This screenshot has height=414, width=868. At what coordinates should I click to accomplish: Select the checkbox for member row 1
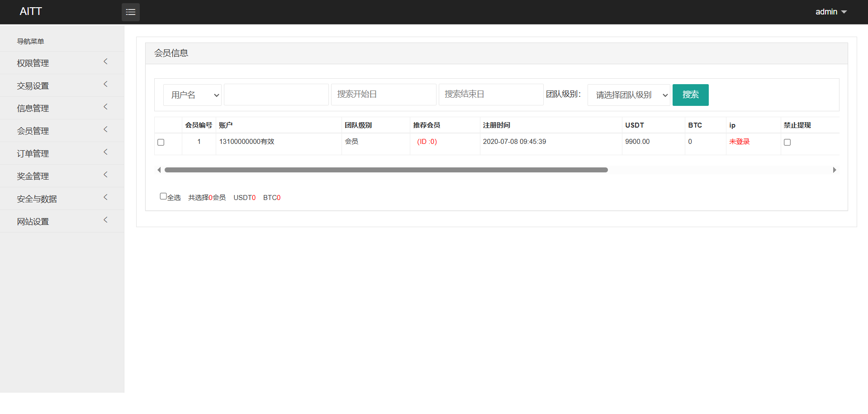click(x=161, y=143)
